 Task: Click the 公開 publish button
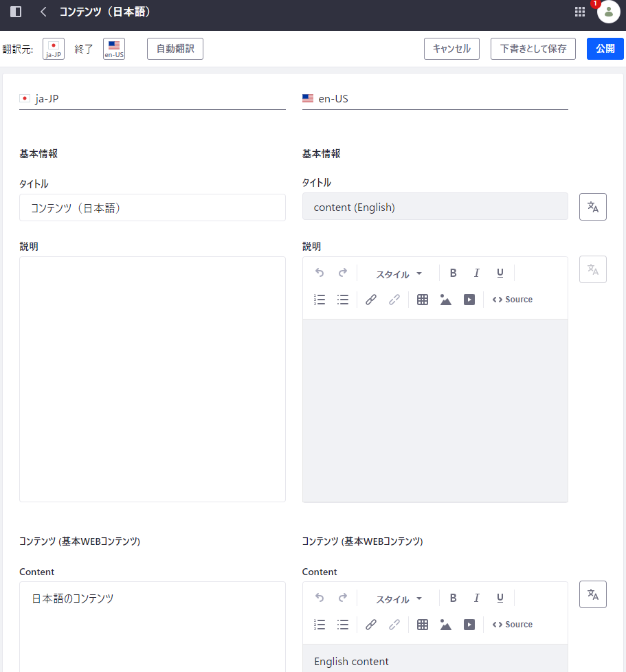click(605, 49)
